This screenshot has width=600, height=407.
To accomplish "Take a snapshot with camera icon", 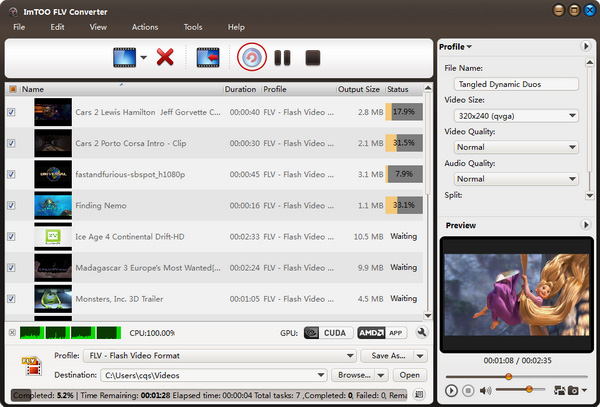I will pyautogui.click(x=573, y=390).
